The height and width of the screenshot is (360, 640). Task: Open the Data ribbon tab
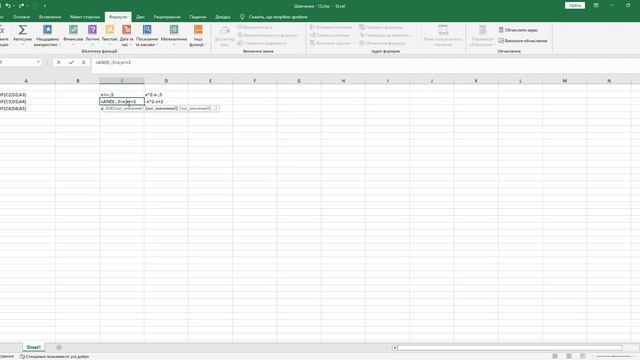pyautogui.click(x=140, y=17)
